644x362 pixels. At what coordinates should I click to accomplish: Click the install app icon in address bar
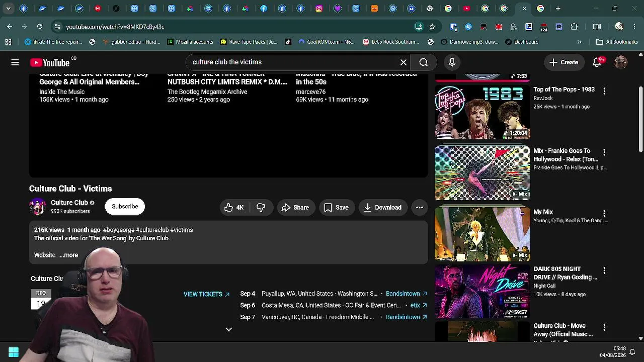click(x=419, y=27)
